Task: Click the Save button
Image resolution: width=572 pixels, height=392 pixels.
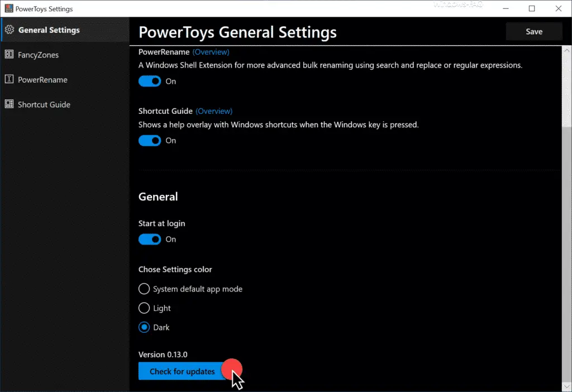Action: tap(534, 32)
